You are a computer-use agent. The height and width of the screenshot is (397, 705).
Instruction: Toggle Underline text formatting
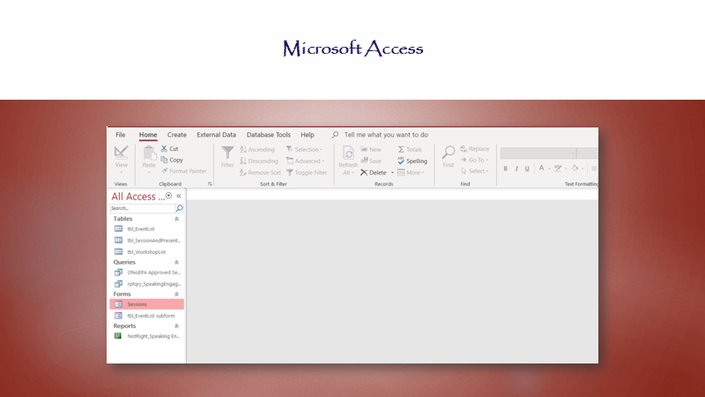tap(527, 169)
